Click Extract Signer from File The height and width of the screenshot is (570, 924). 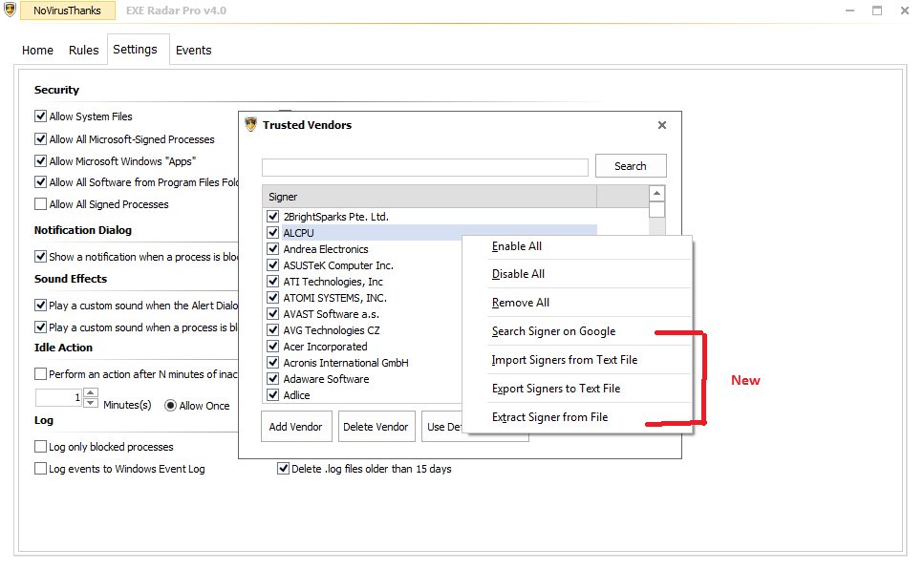click(x=549, y=417)
